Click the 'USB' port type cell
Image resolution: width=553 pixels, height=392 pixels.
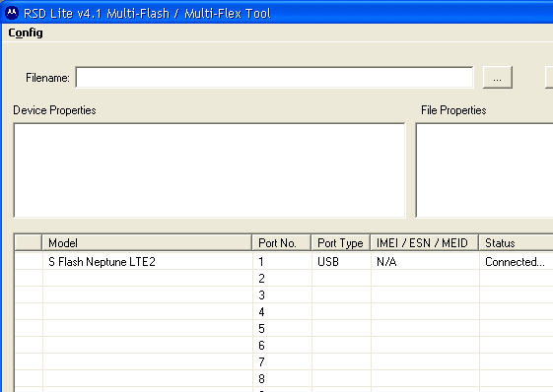(x=341, y=262)
